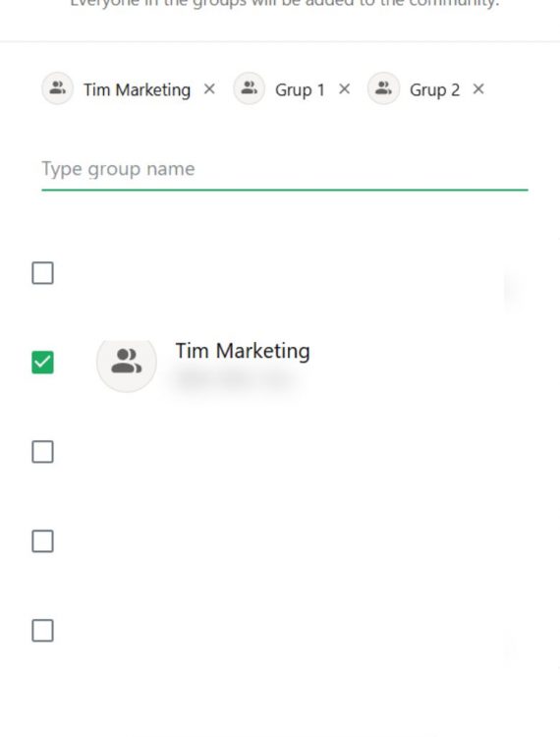This screenshot has width=560, height=737.
Task: Click the group icon on Grup 1 chip
Action: (249, 87)
